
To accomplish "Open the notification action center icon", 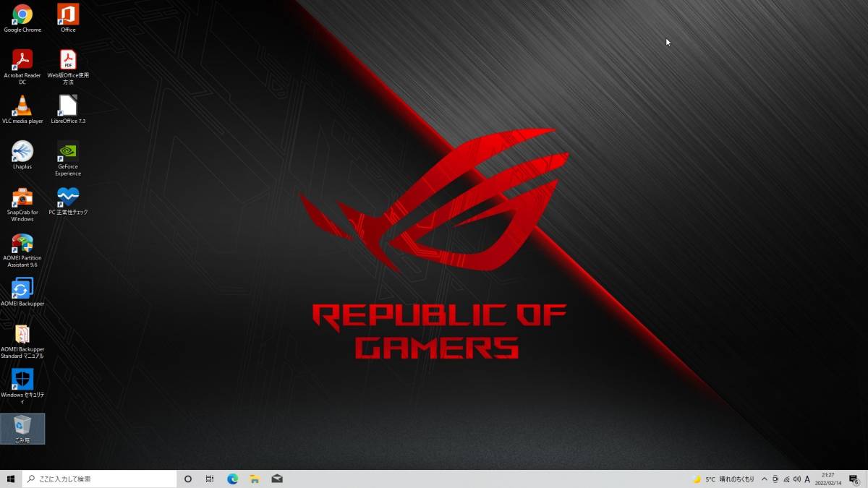I will coord(854,479).
